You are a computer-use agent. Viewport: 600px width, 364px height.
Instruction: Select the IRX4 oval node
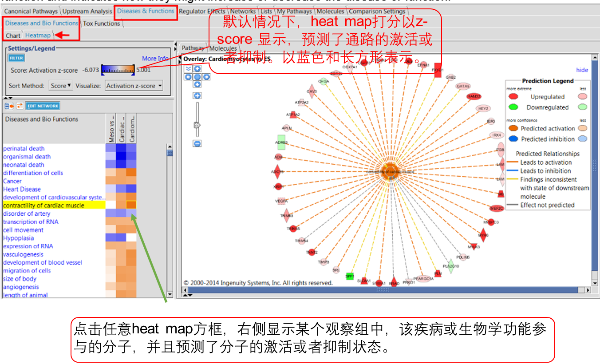(497, 135)
